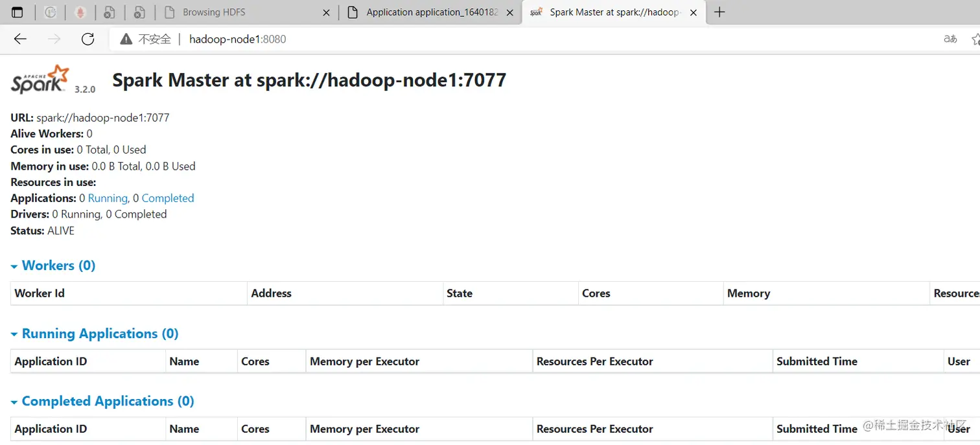This screenshot has height=445, width=980.
Task: Go back to the previous page
Action: click(x=20, y=39)
